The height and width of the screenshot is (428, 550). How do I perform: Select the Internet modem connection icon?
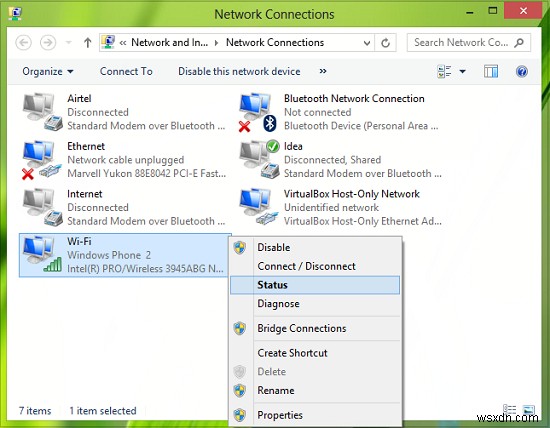(43, 207)
